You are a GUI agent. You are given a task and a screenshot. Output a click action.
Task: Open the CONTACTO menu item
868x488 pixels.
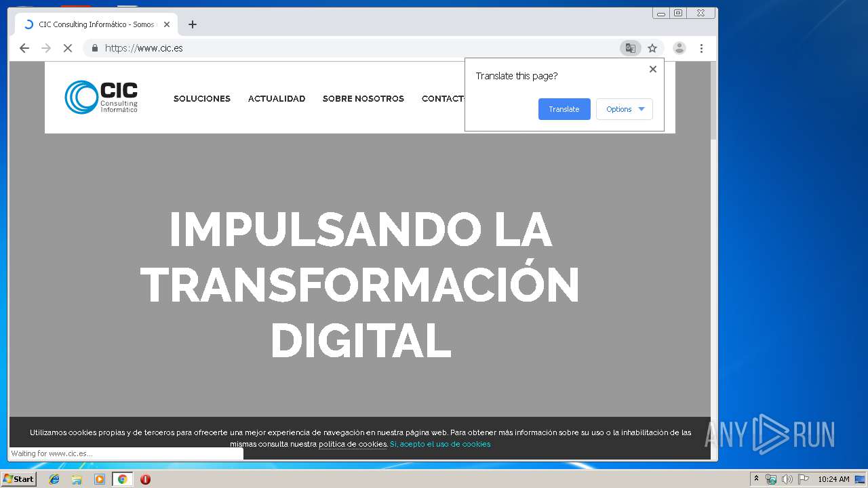[x=443, y=99]
